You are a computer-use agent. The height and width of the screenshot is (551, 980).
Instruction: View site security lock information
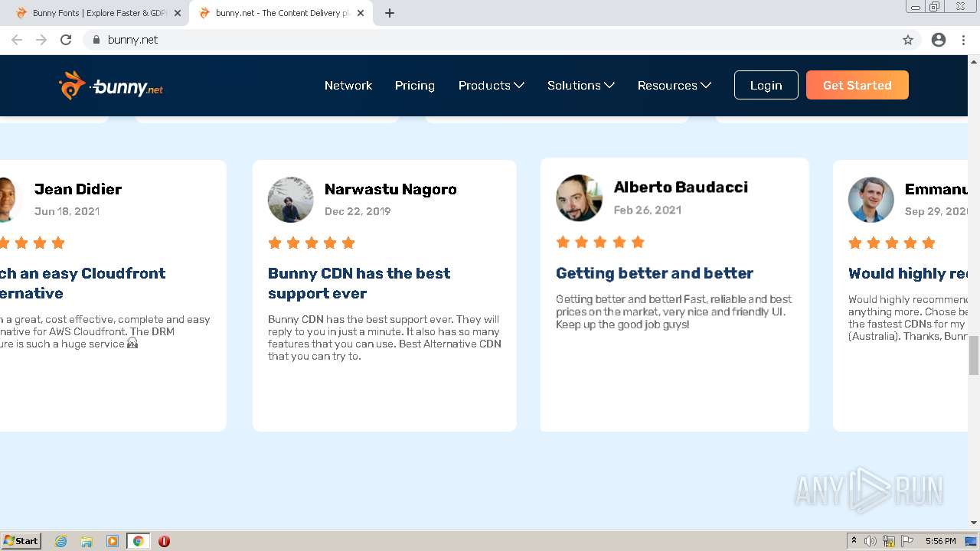96,40
